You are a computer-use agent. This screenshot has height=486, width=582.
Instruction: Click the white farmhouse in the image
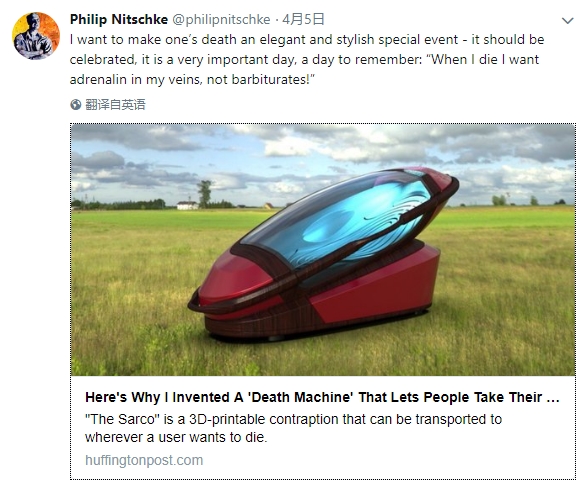point(187,205)
